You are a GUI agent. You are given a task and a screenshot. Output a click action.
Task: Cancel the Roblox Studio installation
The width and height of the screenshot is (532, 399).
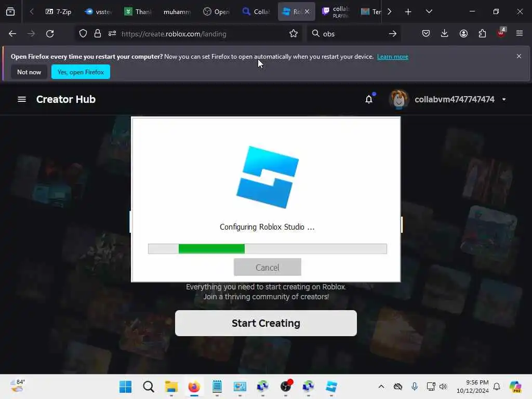(x=268, y=268)
